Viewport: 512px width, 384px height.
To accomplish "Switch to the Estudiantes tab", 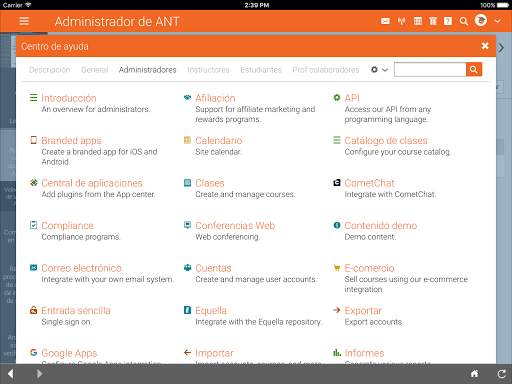I will tap(261, 70).
